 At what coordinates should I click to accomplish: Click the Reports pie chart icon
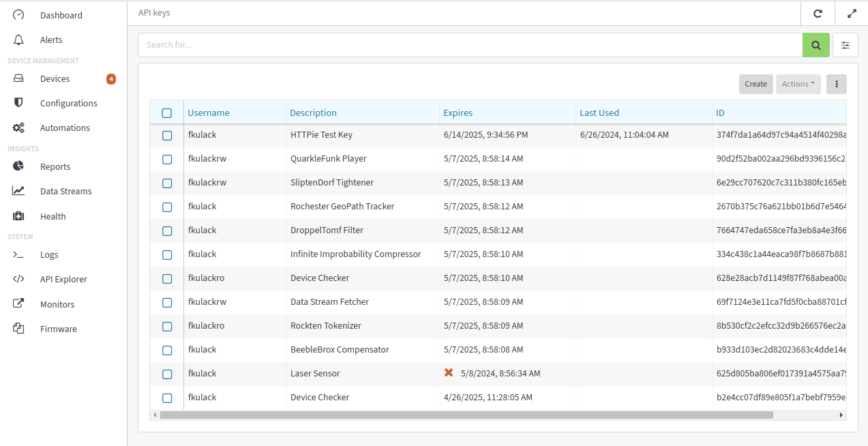(x=18, y=166)
